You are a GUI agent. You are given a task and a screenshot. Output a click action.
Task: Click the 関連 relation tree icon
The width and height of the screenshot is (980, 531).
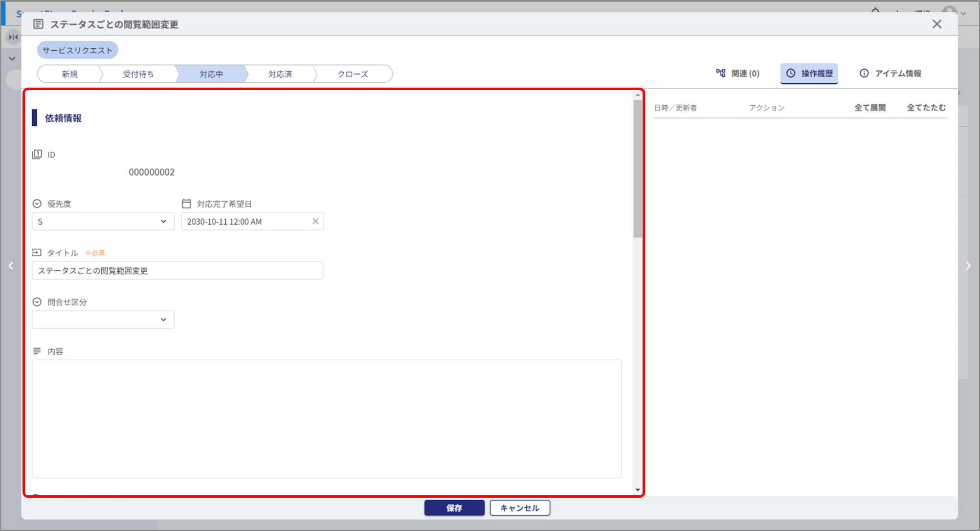click(720, 73)
